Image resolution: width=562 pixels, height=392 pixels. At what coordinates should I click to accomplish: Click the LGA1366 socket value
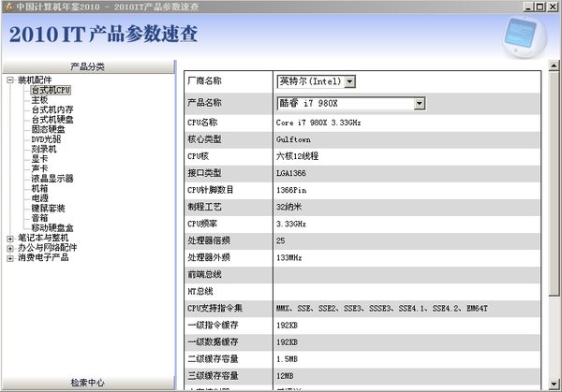(x=291, y=173)
